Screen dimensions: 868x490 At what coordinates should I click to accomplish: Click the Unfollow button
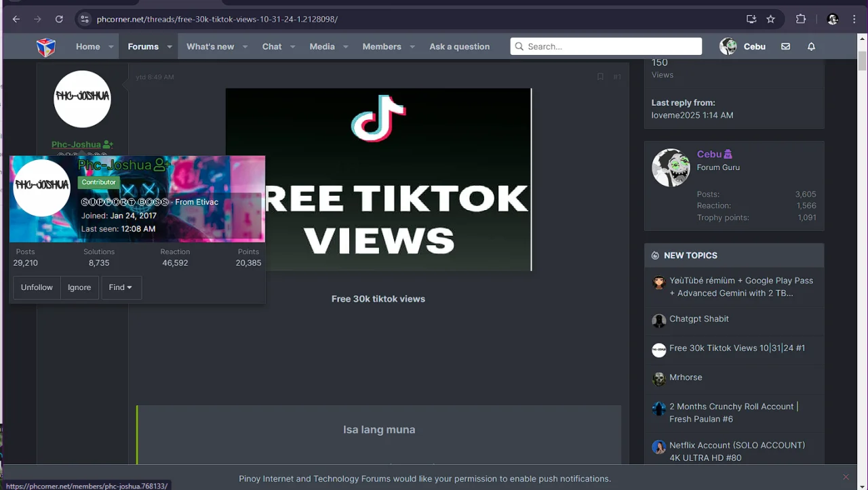37,287
